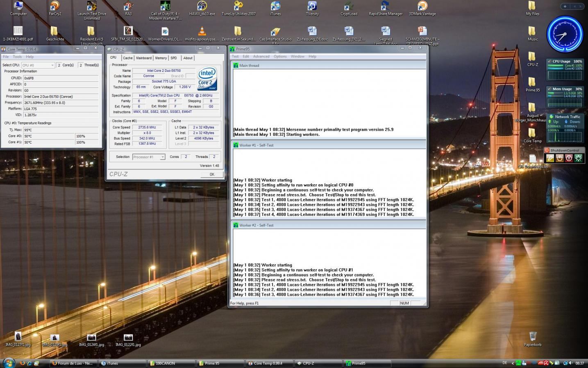588x368 pixels.
Task: Open the Papierkorb recycle bin
Action: coord(532,337)
